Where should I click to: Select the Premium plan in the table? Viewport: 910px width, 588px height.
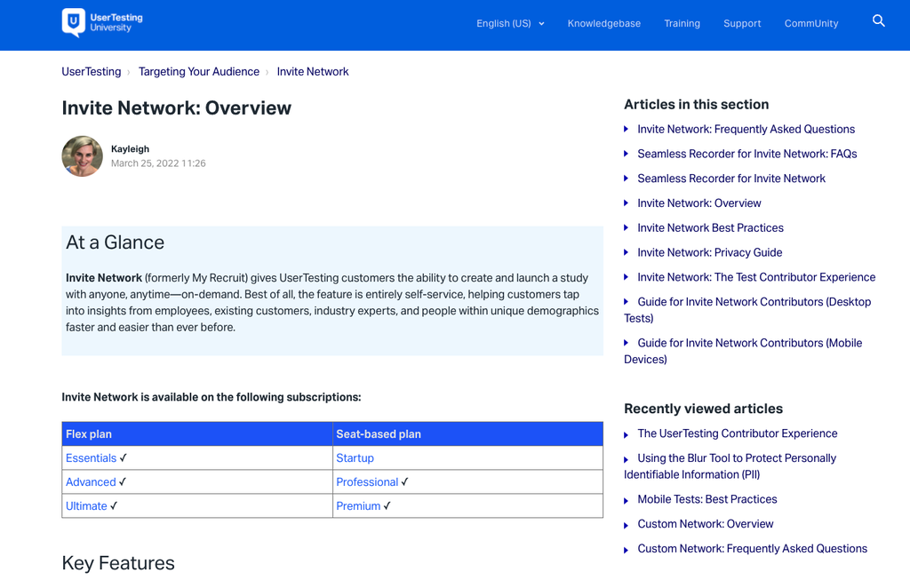[357, 505]
